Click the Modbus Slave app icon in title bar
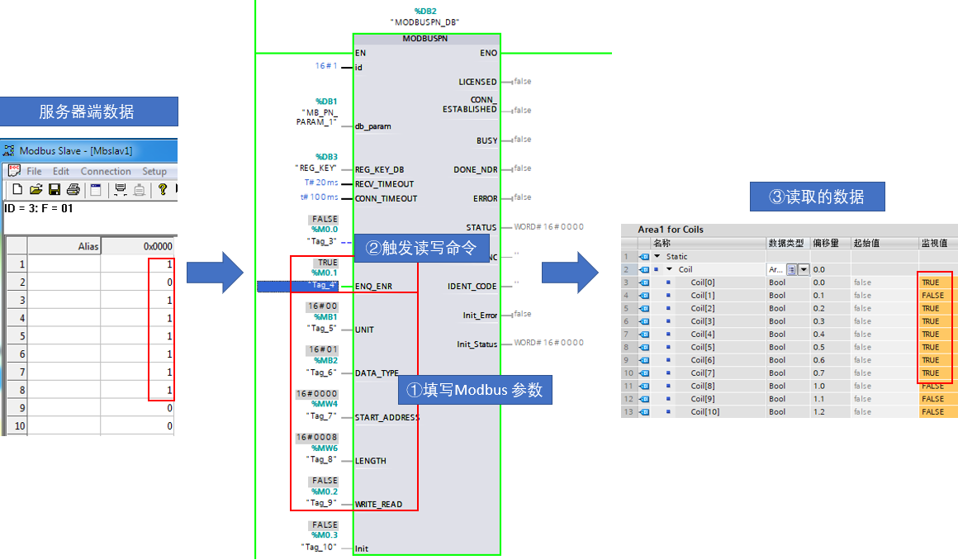This screenshot has height=560, width=958. tap(9, 150)
